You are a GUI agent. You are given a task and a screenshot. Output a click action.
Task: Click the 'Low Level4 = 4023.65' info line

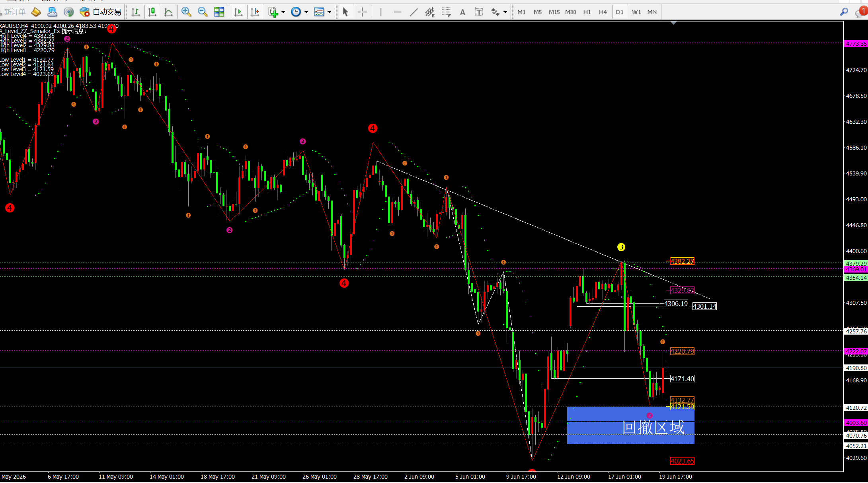tap(27, 74)
